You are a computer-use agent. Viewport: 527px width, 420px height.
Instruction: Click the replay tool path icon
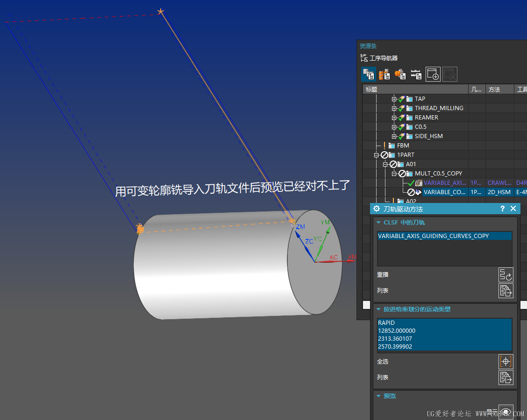[x=506, y=275]
